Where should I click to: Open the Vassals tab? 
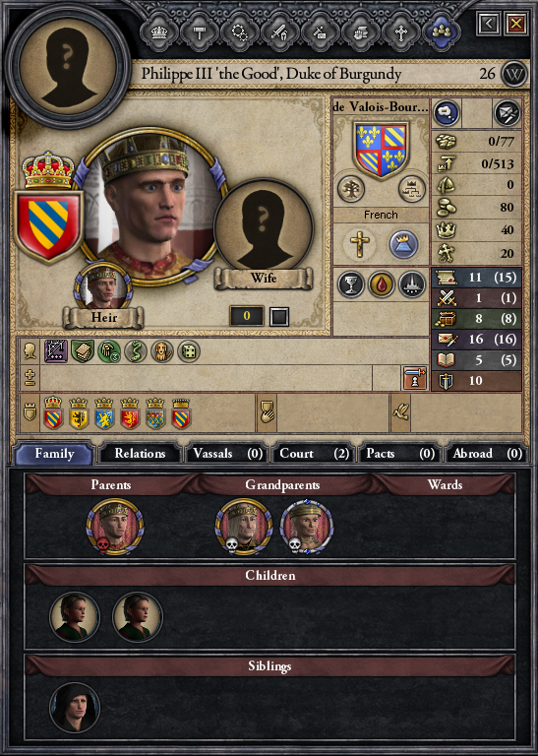[x=227, y=454]
